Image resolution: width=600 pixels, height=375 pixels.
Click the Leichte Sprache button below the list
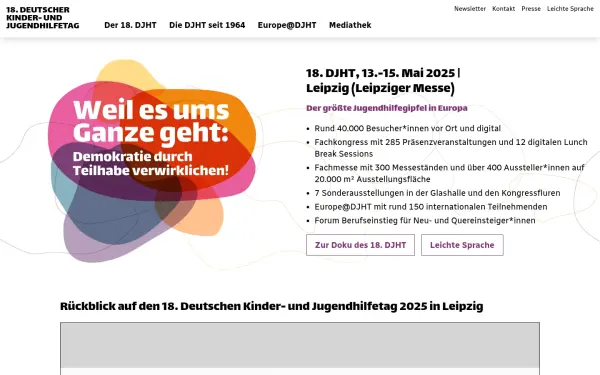pyautogui.click(x=462, y=245)
